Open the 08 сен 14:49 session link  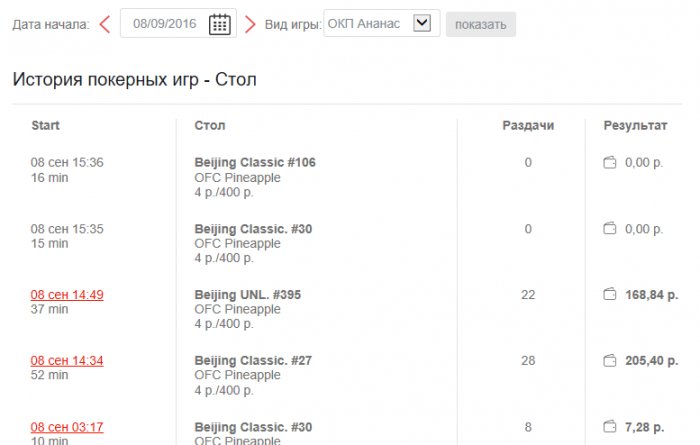67,295
